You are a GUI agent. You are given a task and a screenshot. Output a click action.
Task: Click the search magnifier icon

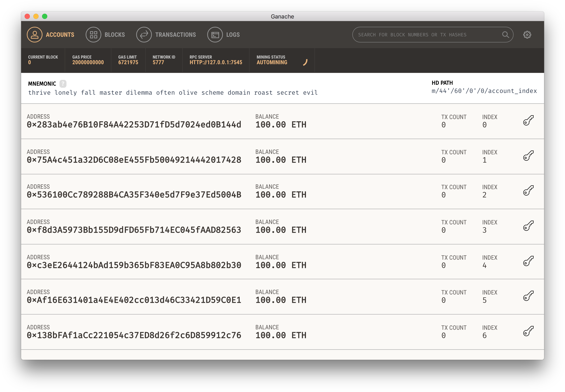[506, 35]
